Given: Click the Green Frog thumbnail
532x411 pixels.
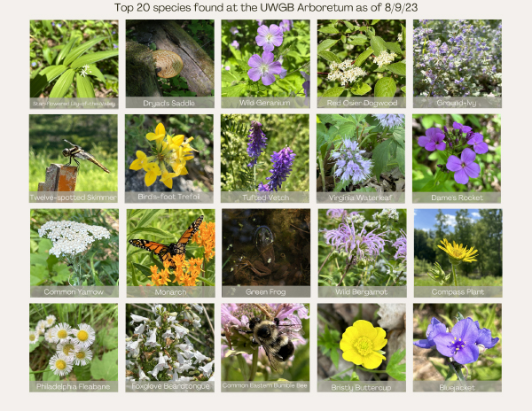Looking at the screenshot, I should pyautogui.click(x=266, y=253).
